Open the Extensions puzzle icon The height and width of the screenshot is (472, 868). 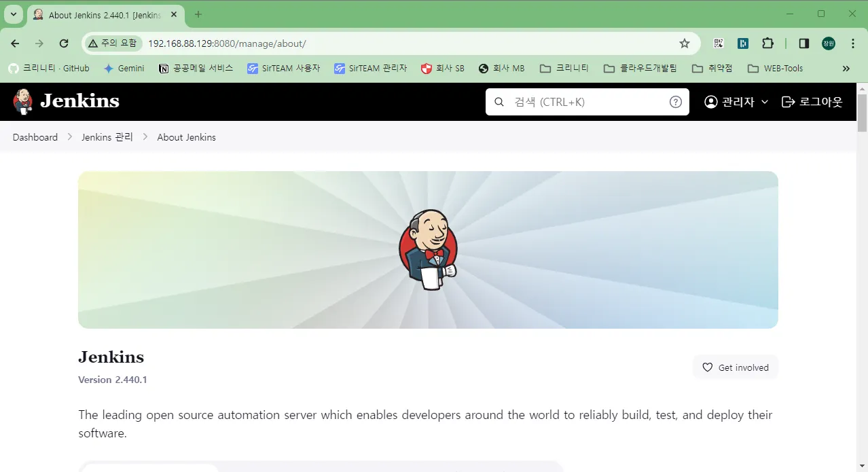(767, 43)
